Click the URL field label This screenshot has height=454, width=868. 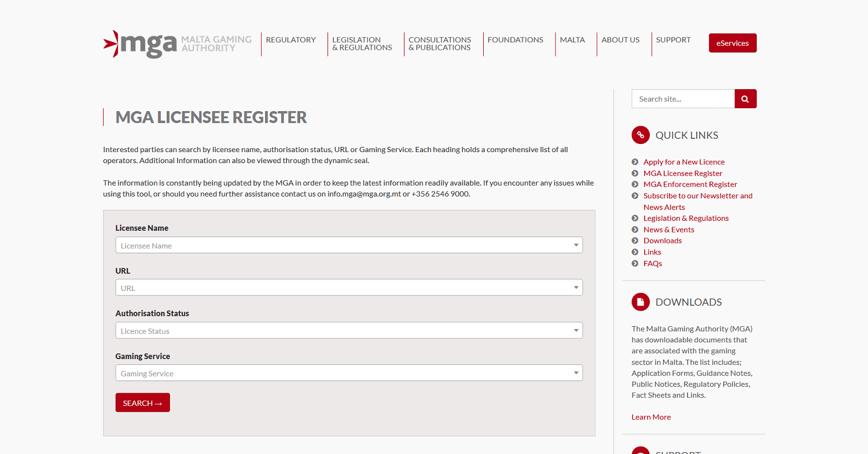[x=123, y=271]
